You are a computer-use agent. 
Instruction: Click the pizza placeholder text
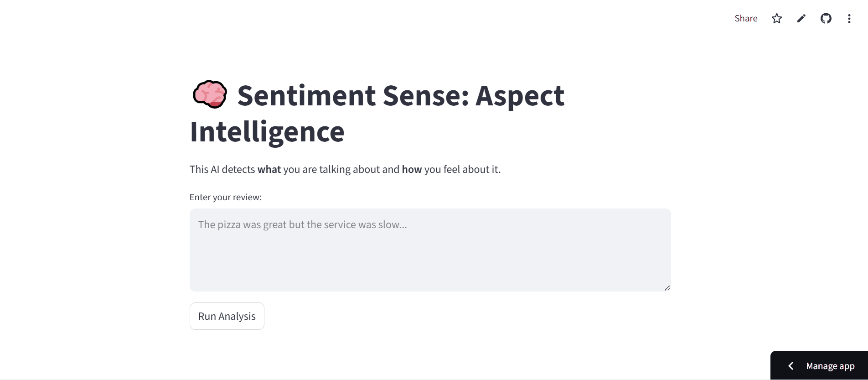[x=302, y=224]
